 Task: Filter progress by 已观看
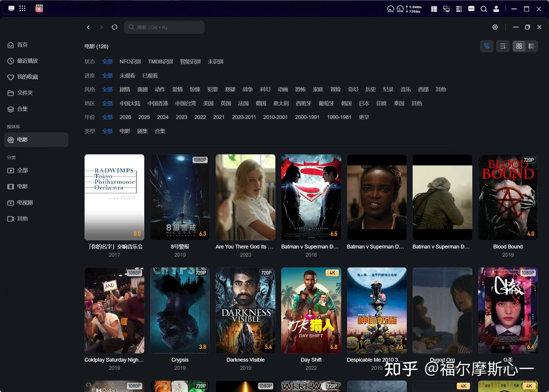coord(150,76)
